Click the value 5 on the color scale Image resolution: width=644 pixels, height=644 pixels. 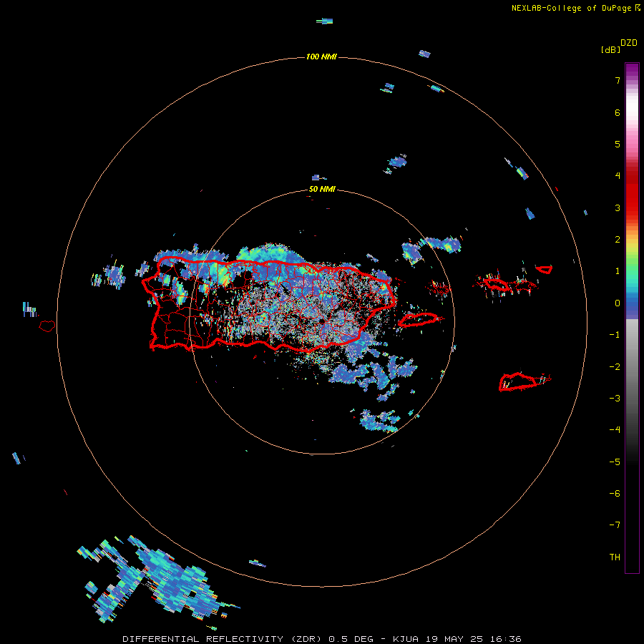(x=618, y=144)
